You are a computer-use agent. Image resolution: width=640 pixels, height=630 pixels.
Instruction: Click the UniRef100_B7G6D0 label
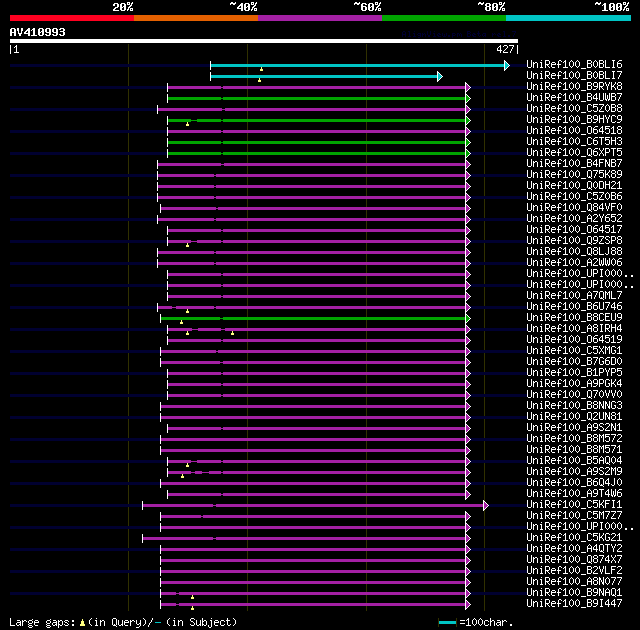574,362
